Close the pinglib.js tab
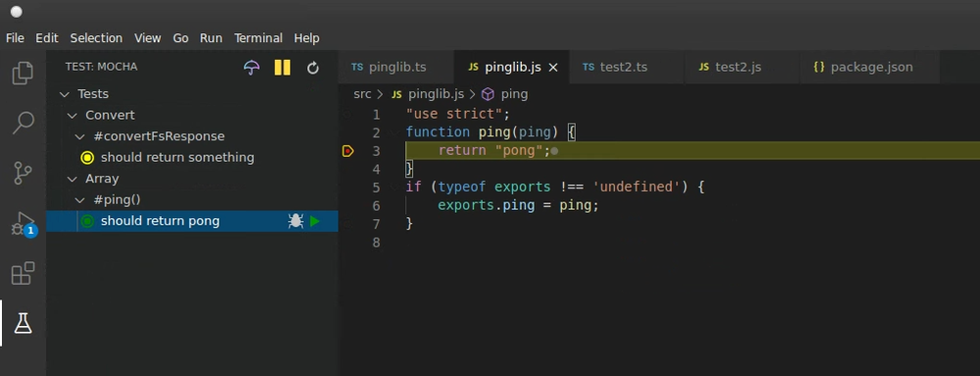The image size is (980, 376). 552,68
